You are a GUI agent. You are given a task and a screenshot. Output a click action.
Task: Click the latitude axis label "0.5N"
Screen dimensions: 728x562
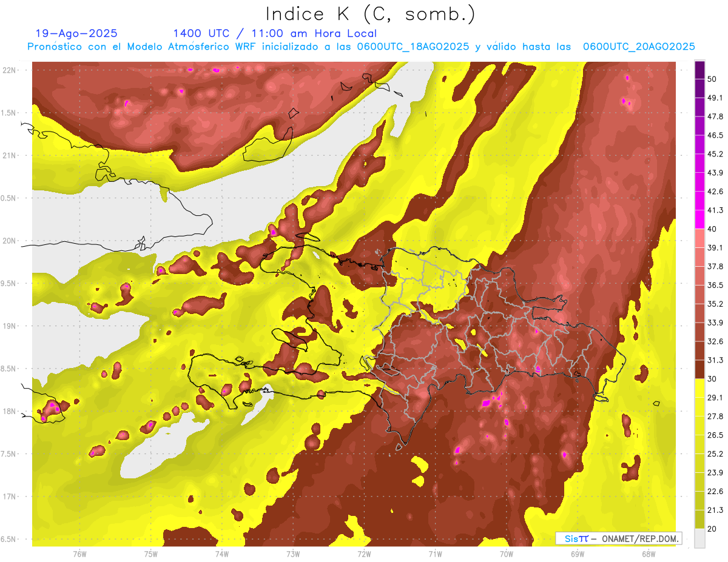(9, 198)
